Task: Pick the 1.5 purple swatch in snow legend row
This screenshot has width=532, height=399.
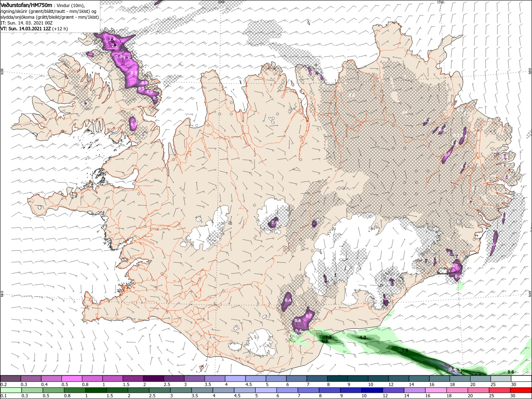Action: 133,379
